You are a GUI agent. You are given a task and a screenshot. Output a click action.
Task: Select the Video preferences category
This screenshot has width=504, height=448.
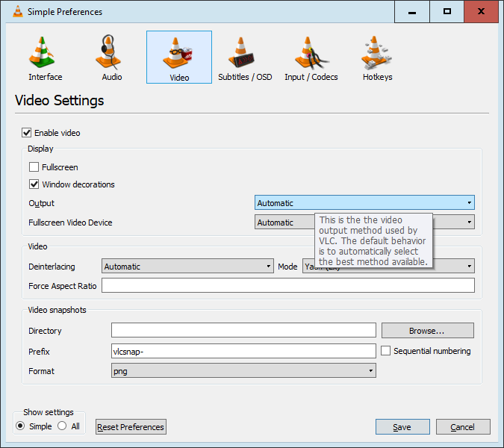(x=179, y=57)
